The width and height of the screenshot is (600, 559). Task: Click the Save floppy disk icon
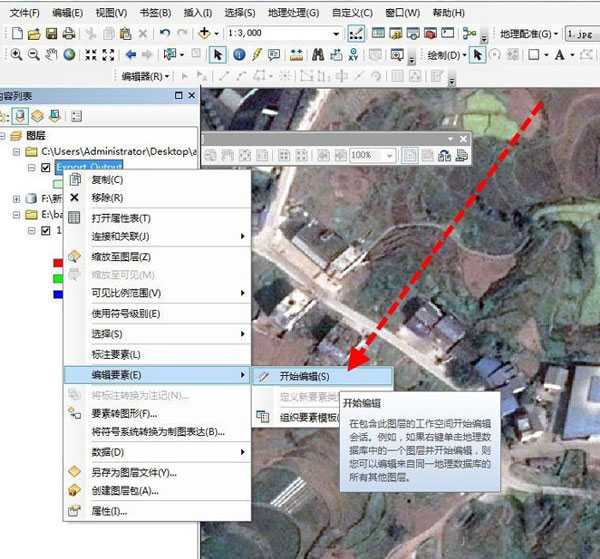pyautogui.click(x=50, y=33)
